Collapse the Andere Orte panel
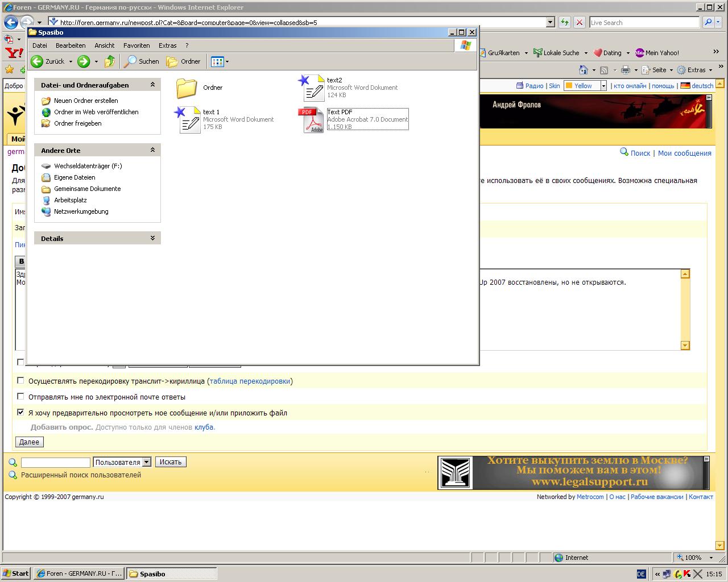728x582 pixels. (x=152, y=150)
